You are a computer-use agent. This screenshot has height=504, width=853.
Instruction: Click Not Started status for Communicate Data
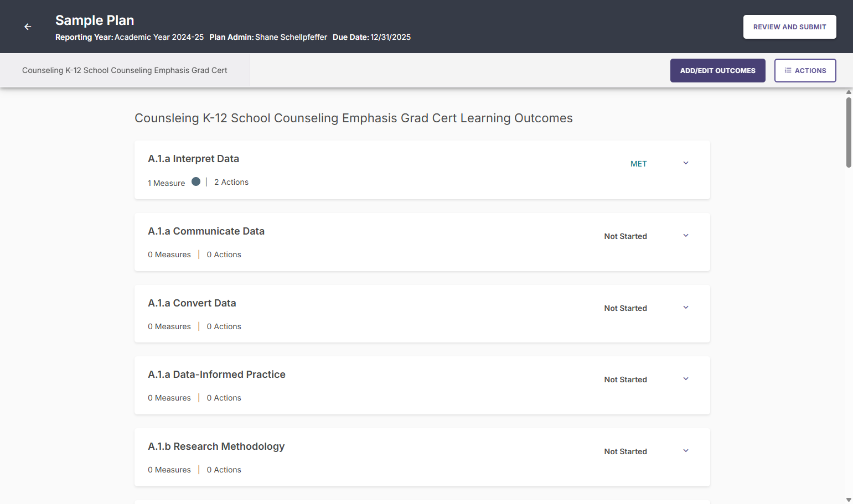click(625, 236)
